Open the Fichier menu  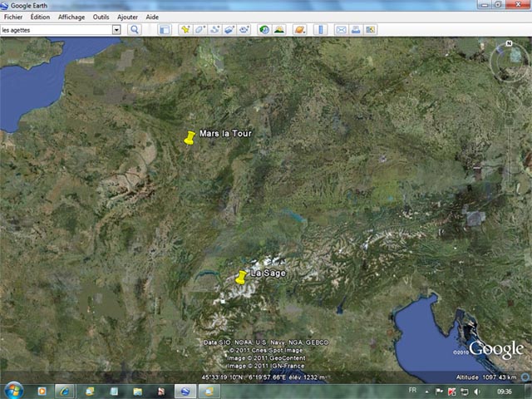click(x=13, y=17)
